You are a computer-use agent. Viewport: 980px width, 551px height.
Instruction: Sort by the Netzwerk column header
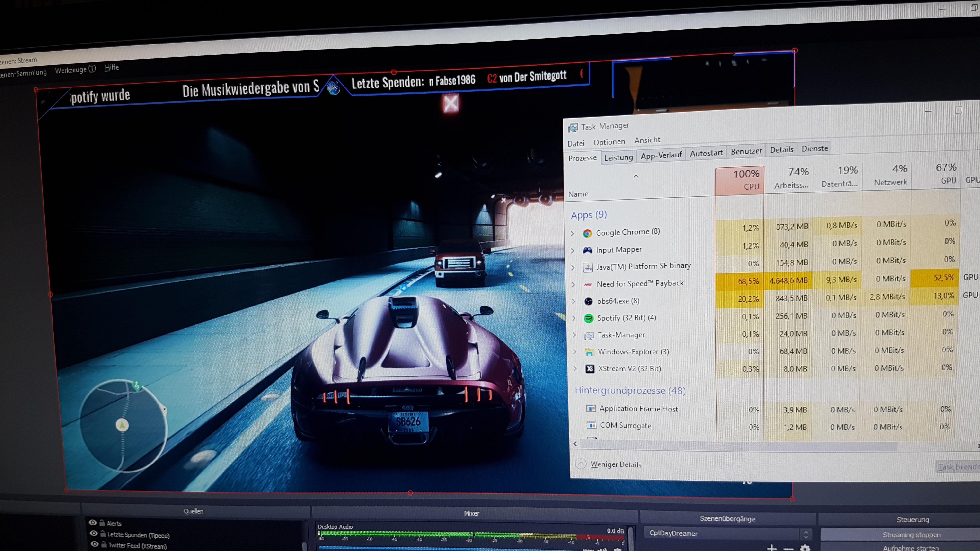click(x=887, y=175)
